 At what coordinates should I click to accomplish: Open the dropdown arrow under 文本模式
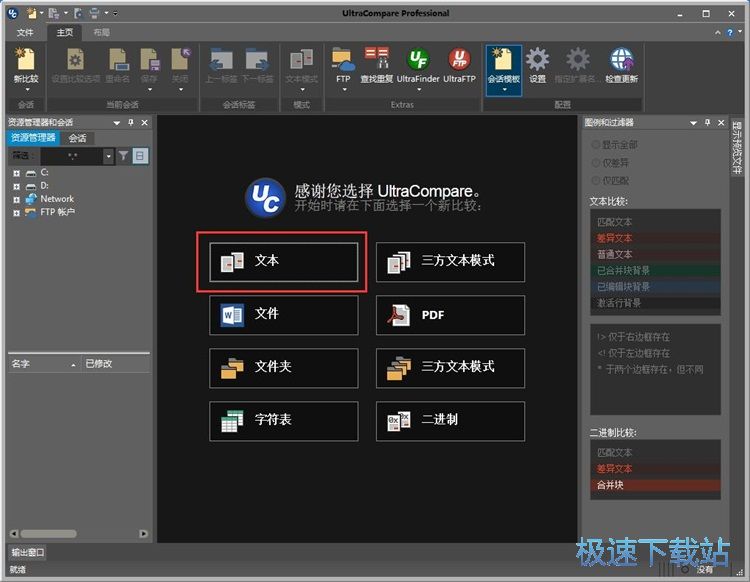coord(302,89)
